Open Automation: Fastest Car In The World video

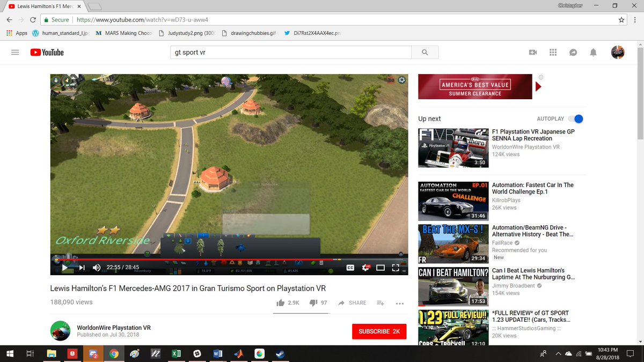(x=533, y=188)
